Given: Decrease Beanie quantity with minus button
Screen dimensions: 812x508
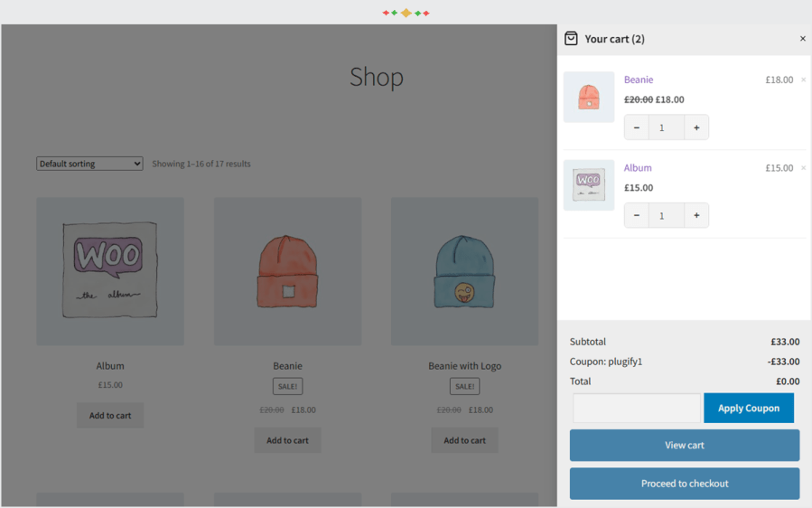Looking at the screenshot, I should [x=637, y=127].
